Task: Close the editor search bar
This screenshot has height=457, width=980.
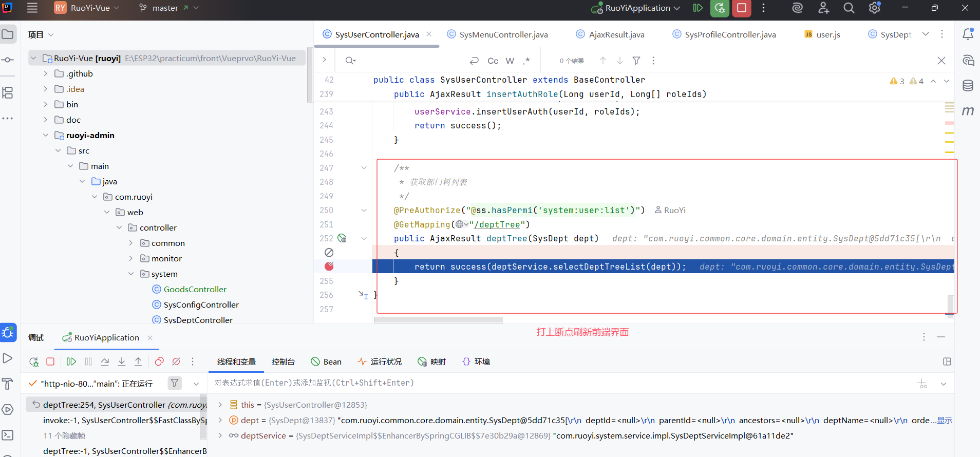Action: coord(941,61)
